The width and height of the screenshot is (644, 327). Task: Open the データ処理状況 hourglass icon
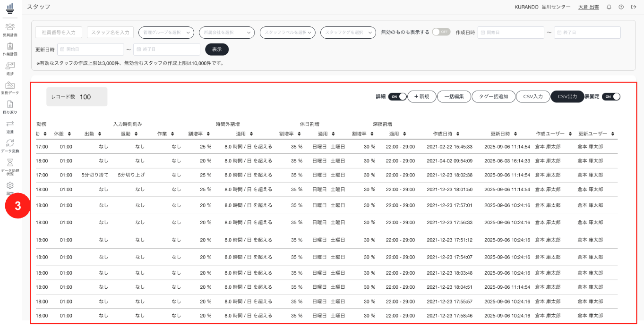(x=10, y=162)
